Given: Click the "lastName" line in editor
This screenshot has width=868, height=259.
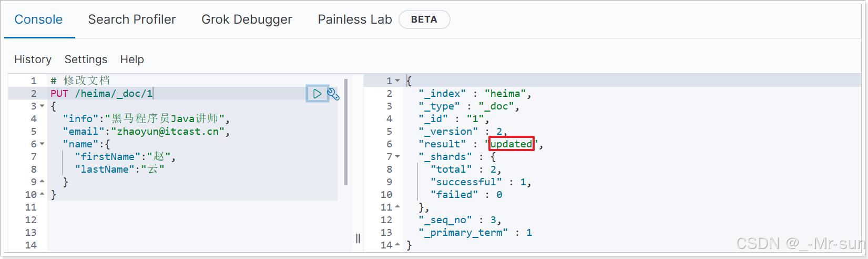Looking at the screenshot, I should (119, 169).
